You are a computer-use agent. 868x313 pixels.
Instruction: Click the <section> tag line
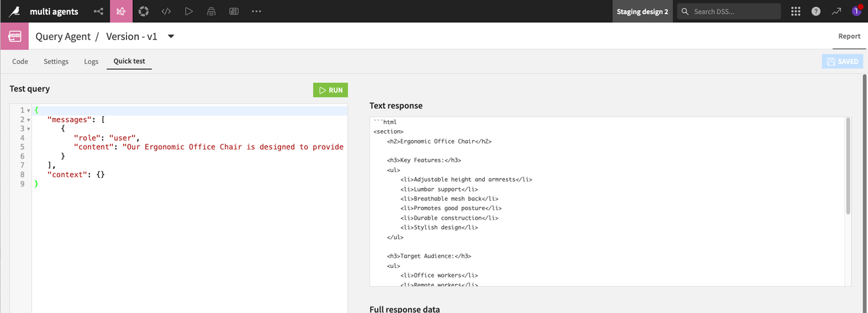point(389,131)
